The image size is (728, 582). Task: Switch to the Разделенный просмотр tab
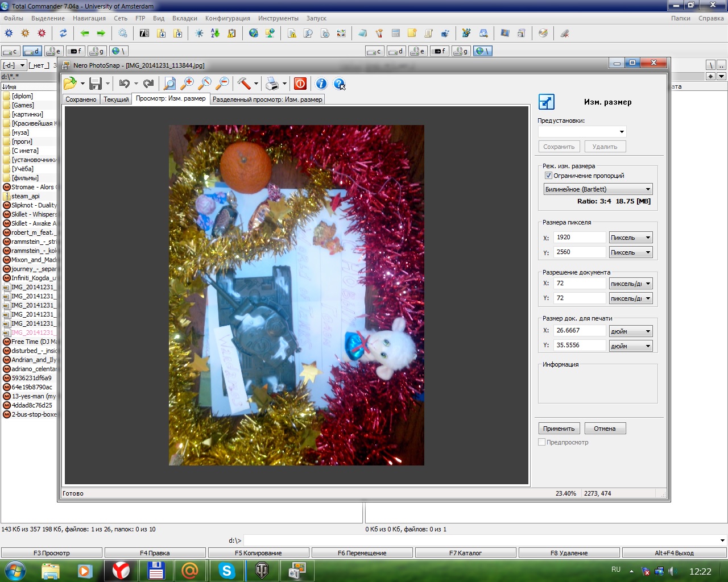tap(267, 99)
